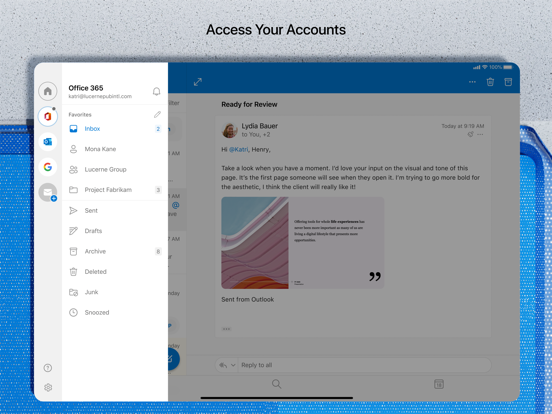
Task: Click the Sent paper plane icon
Action: click(73, 211)
